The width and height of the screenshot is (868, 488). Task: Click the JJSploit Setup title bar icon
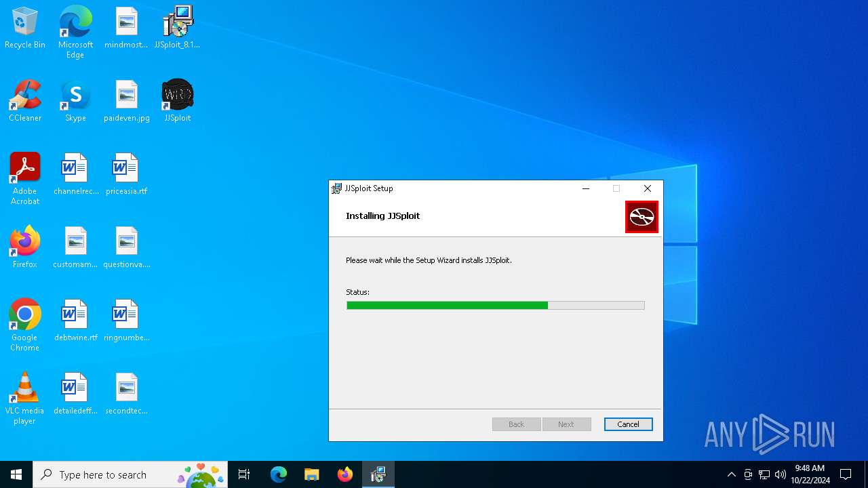[336, 188]
